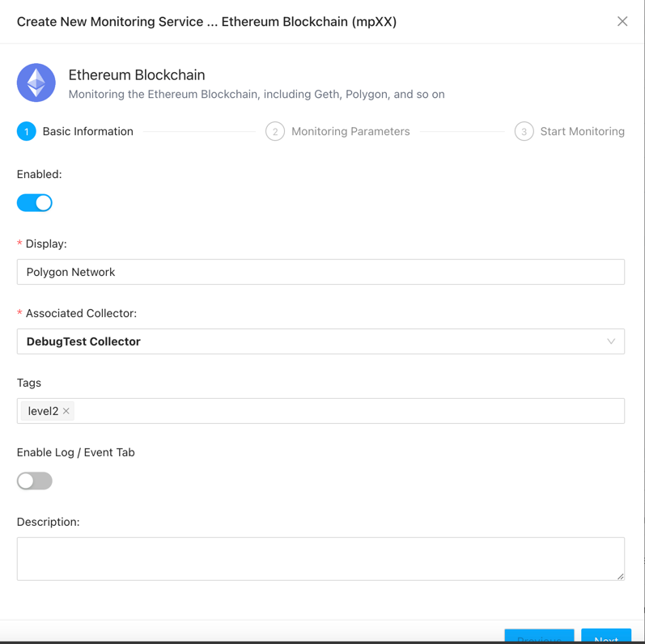This screenshot has height=644, width=645.
Task: Click the Ethereum Blockchain logo icon
Action: (36, 83)
